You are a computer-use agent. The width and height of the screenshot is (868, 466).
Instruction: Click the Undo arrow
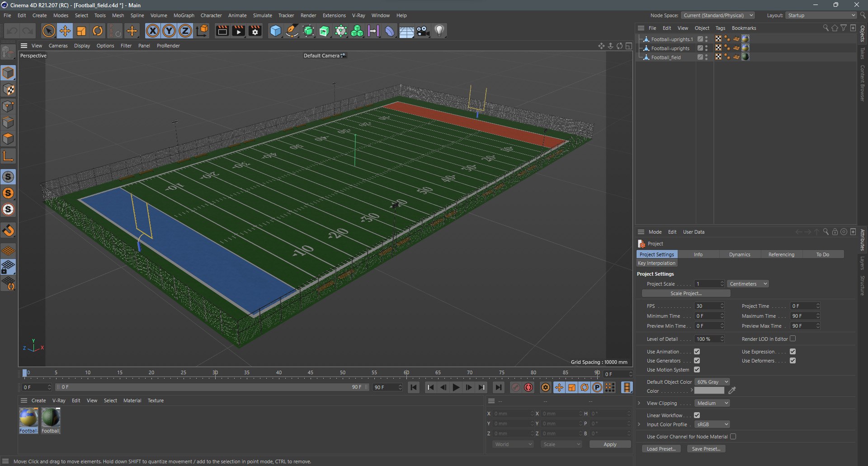[x=12, y=31]
